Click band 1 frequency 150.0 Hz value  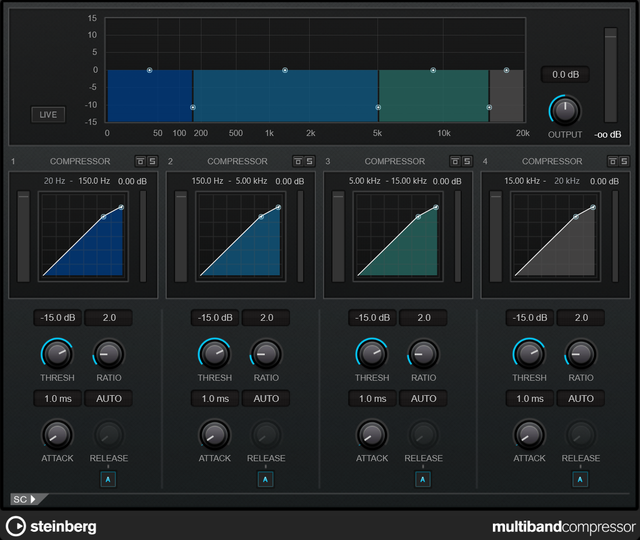(94, 181)
